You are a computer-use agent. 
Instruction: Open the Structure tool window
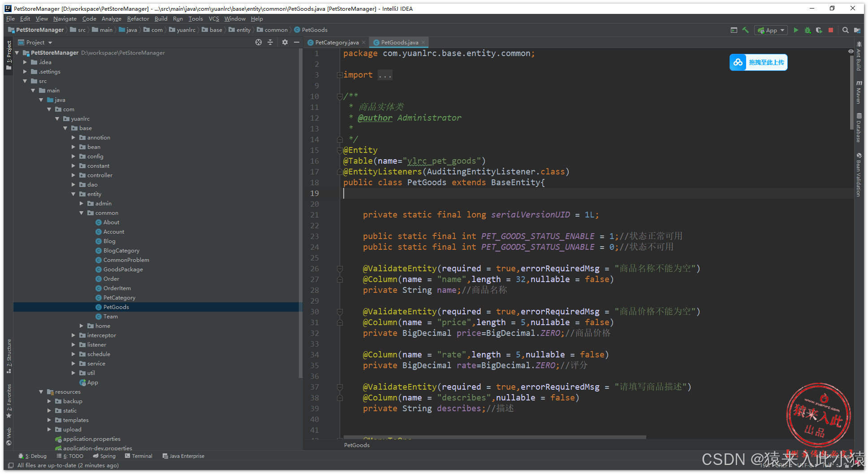coord(9,357)
